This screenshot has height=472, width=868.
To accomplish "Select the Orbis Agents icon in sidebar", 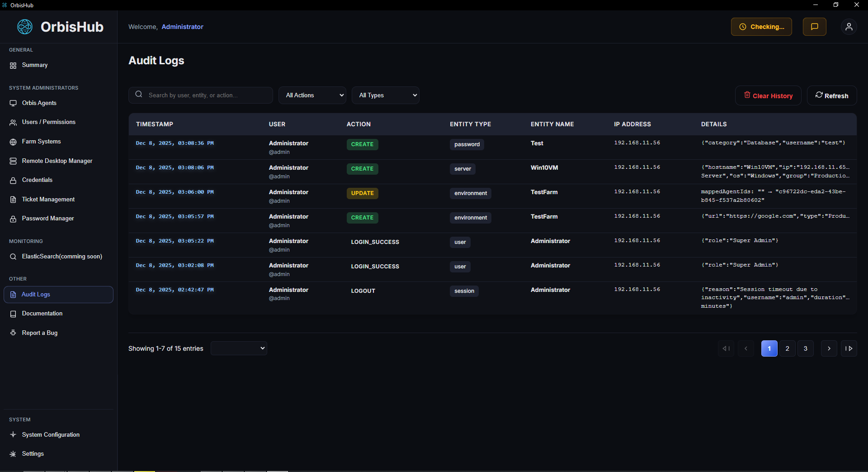I will coord(13,103).
